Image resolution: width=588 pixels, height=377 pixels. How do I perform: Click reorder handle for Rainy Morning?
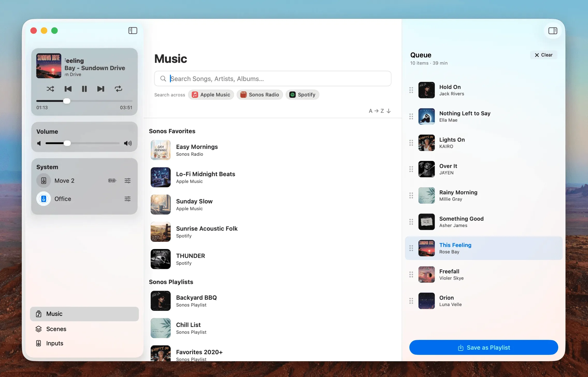(x=411, y=196)
